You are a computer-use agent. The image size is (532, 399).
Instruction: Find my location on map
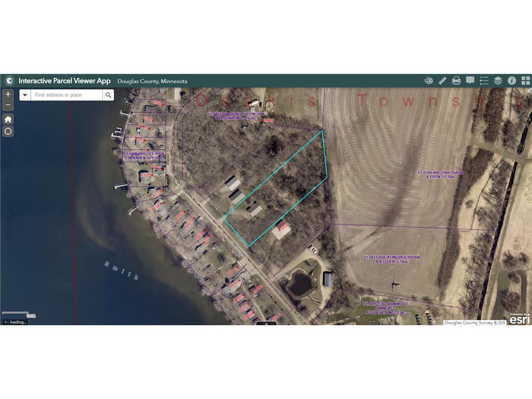point(8,131)
